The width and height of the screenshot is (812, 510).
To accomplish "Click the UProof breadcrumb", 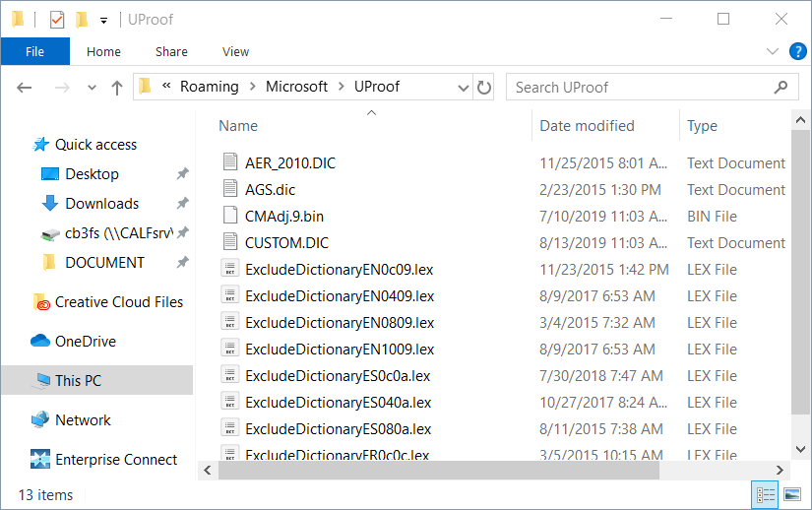I will pos(377,87).
